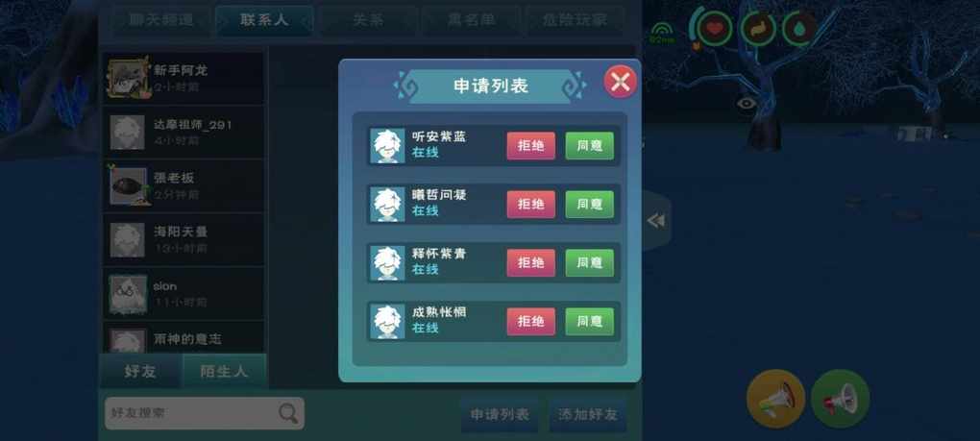The image size is (980, 441).
Task: Reject 曦哲问凝's friend request
Action: pyautogui.click(x=530, y=205)
